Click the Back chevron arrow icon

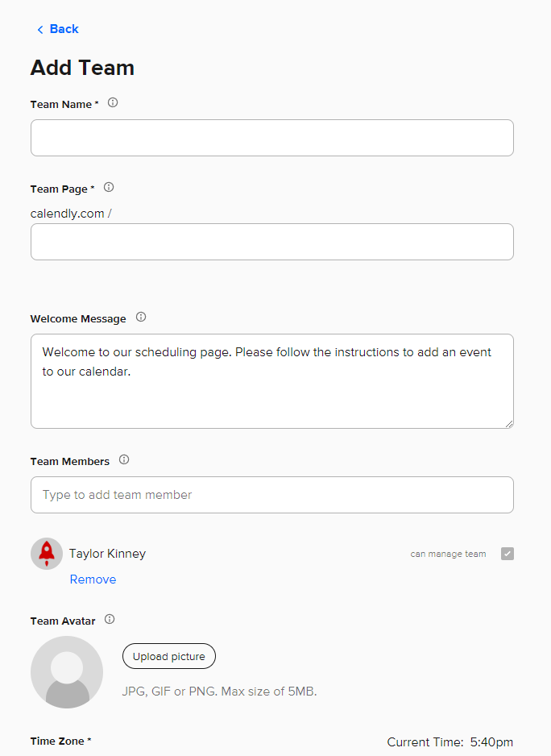point(40,30)
